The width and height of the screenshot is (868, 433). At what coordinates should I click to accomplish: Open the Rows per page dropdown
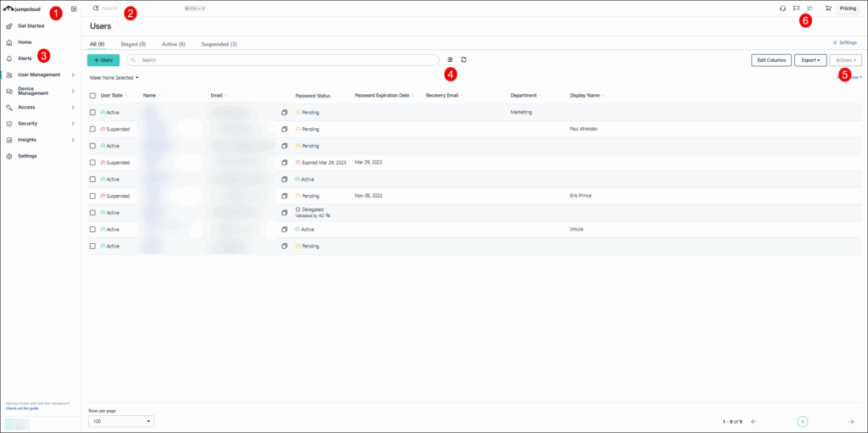coord(121,421)
